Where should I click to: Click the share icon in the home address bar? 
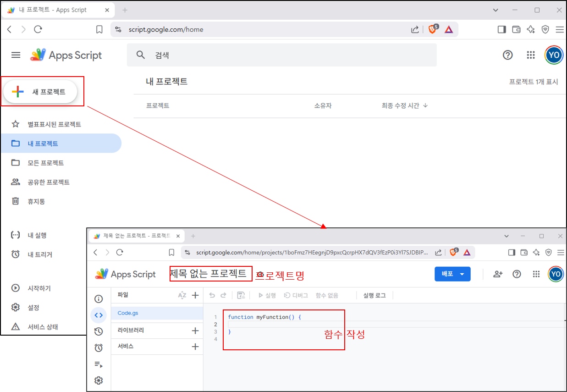pyautogui.click(x=415, y=29)
